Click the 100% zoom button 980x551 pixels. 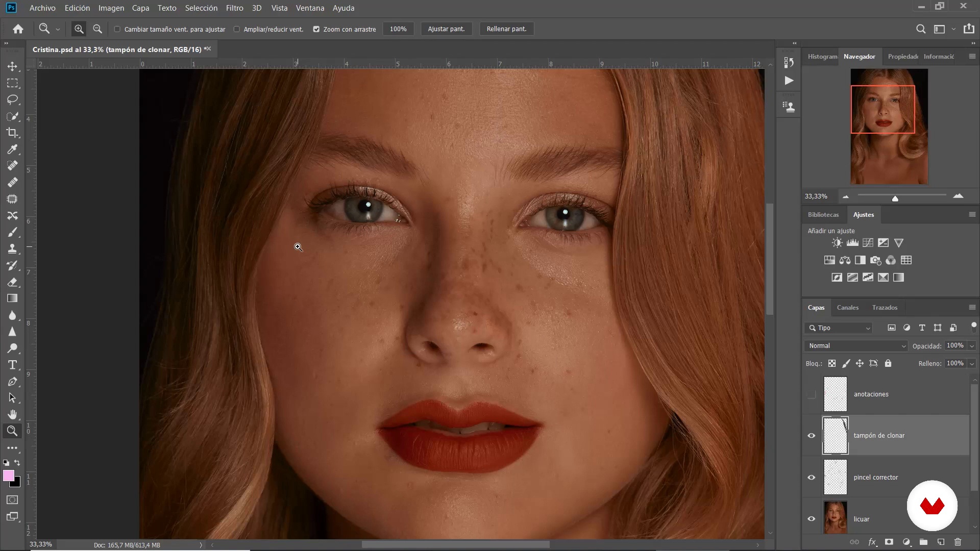pos(398,29)
